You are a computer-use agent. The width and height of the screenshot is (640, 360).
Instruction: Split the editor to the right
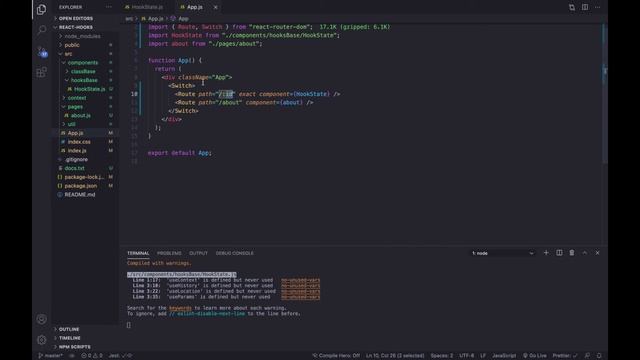pos(585,7)
